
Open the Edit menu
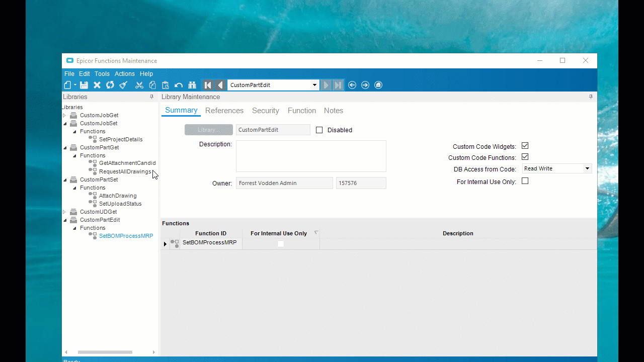(85, 74)
